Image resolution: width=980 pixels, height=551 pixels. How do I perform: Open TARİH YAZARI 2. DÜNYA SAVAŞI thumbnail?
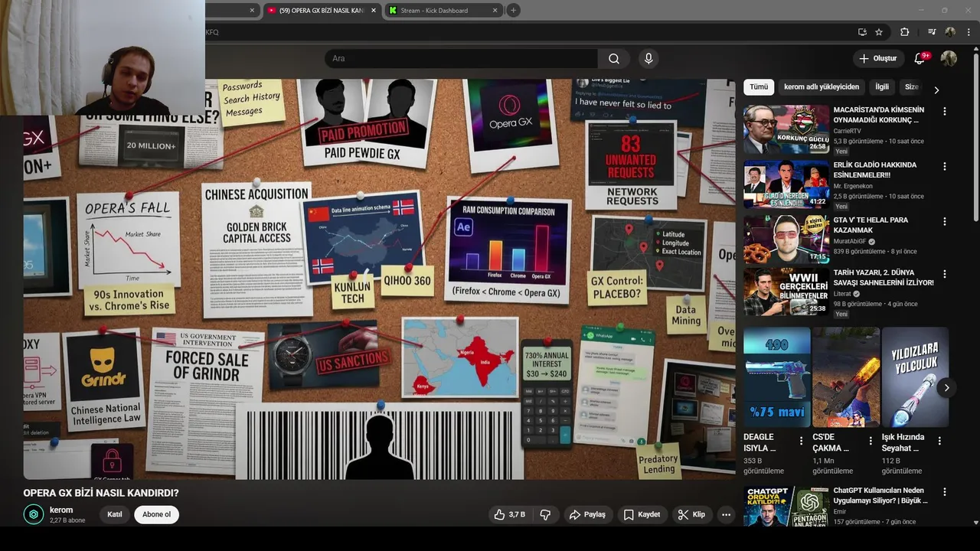coord(786,292)
